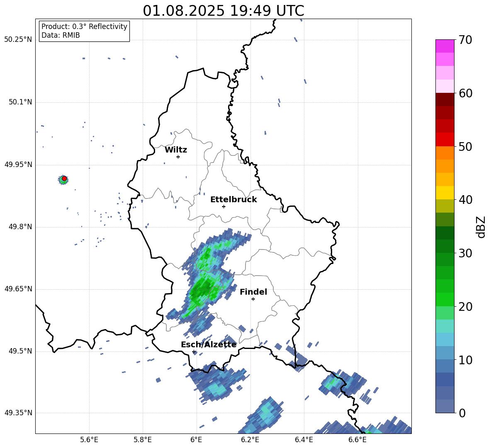Viewport: 491px width, 448px height.
Task: Click the colorbar tick label 20
Action: coord(465,307)
